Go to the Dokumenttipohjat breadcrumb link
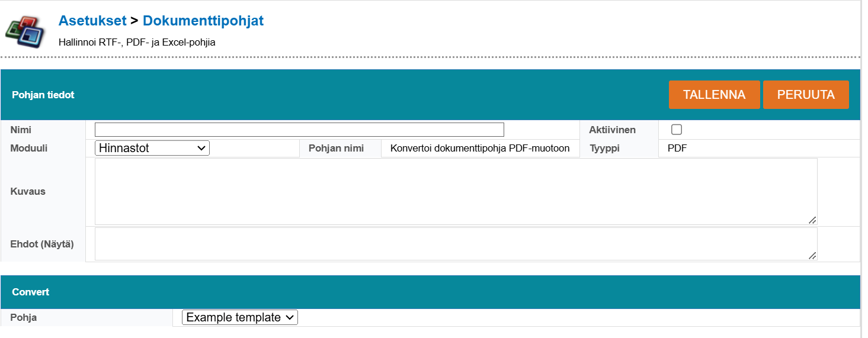The height and width of the screenshot is (338, 868). (x=203, y=21)
